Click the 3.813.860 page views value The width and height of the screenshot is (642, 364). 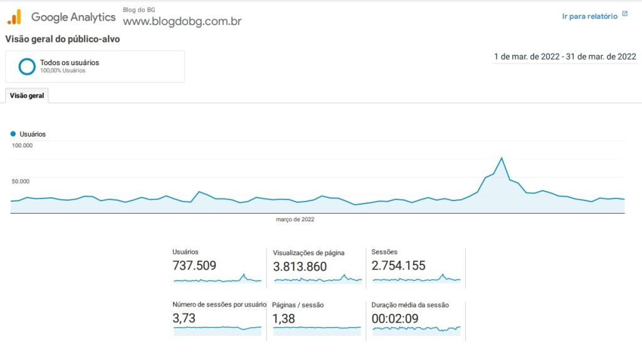(300, 267)
